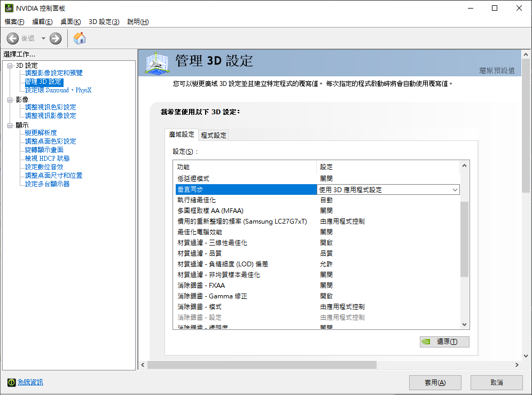Open 調整視訊影像設定 page
Viewport: 532px width, 395px height.
click(51, 116)
